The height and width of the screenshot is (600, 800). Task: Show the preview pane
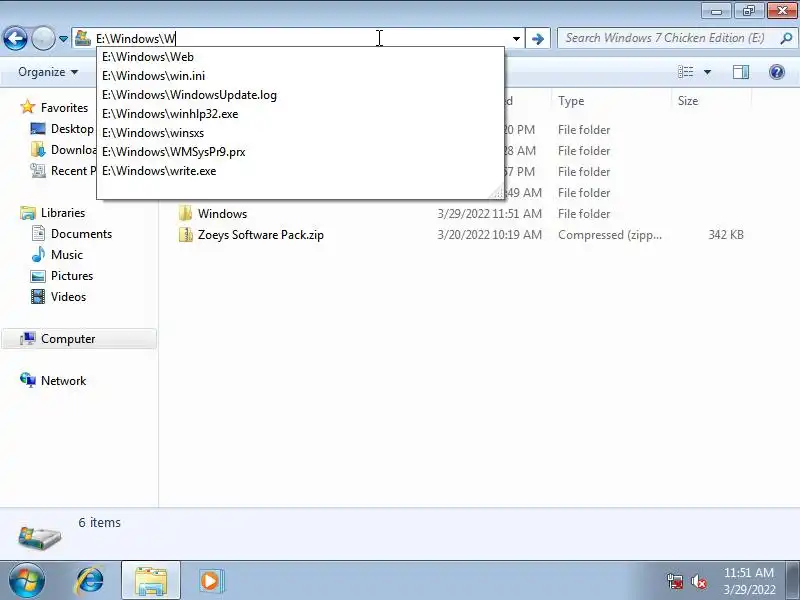coord(741,72)
